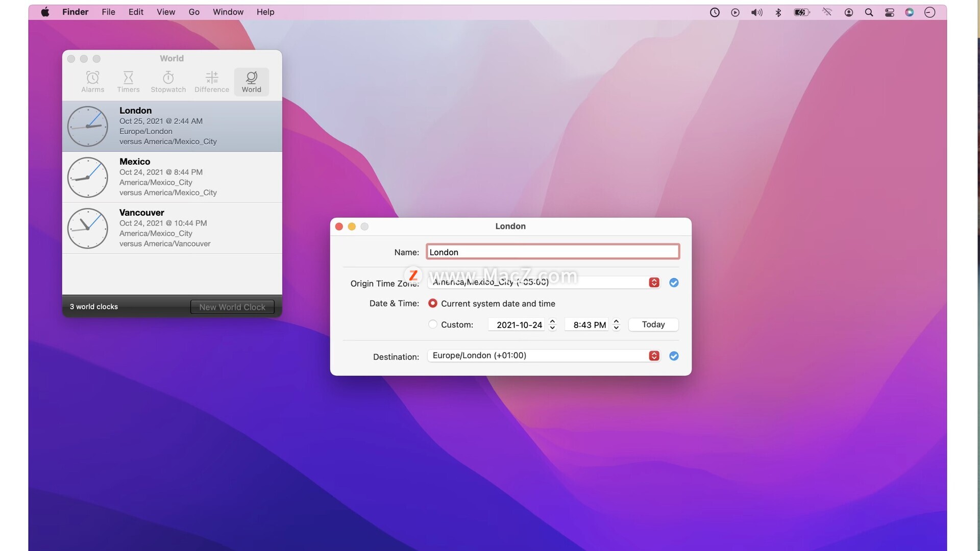This screenshot has height=551, width=980.
Task: Open the Help menu
Action: coord(265,12)
